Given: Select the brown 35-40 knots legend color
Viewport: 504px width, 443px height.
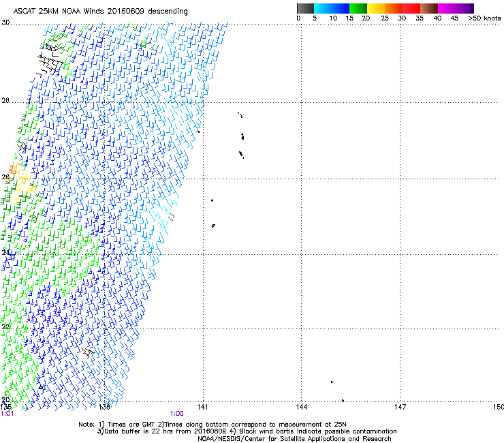Looking at the screenshot, I should coord(429,8).
